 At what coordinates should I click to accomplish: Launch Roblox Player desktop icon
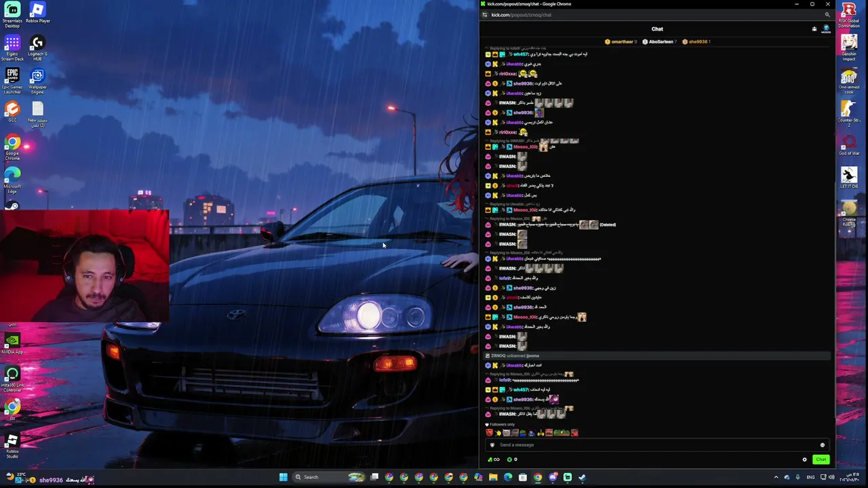[x=38, y=13]
